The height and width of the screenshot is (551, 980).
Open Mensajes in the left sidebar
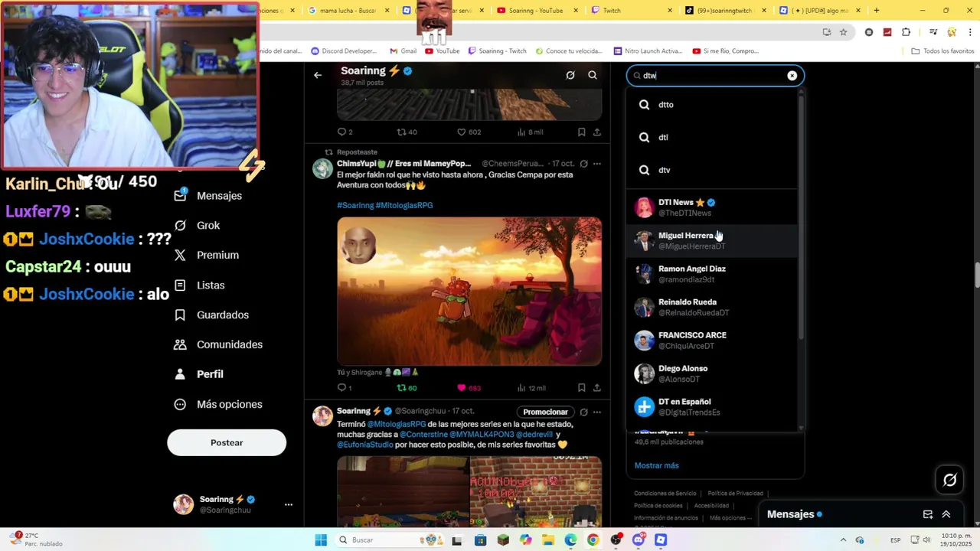point(208,196)
